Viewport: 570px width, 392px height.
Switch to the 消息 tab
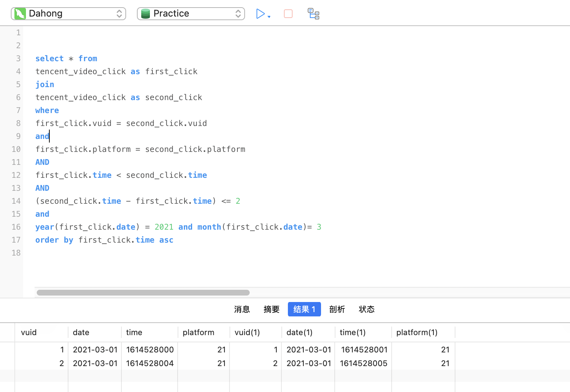point(242,309)
